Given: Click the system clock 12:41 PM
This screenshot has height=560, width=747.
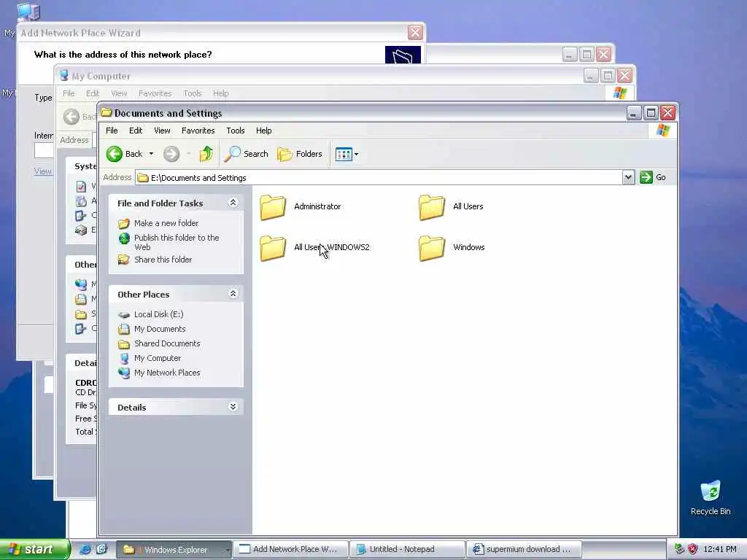Looking at the screenshot, I should (x=720, y=550).
